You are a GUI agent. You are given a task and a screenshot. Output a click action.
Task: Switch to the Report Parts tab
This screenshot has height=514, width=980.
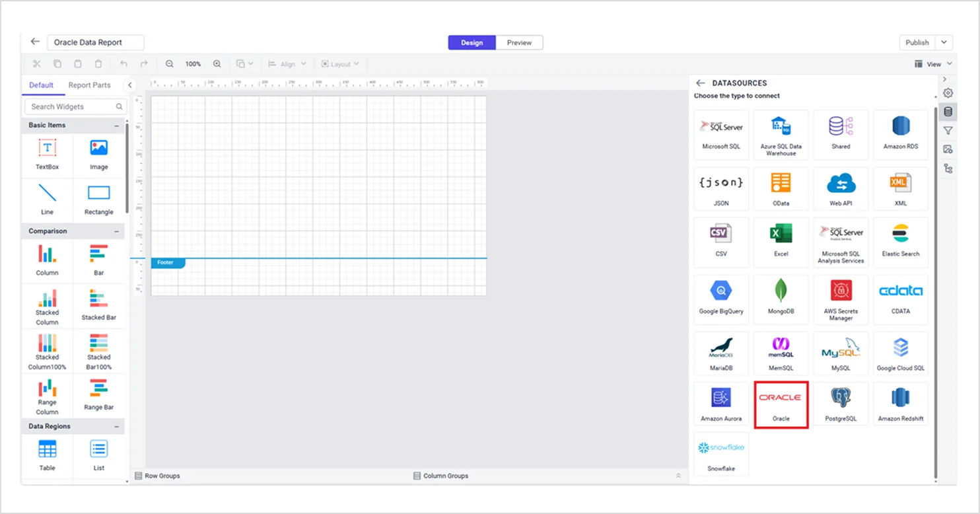click(x=89, y=85)
